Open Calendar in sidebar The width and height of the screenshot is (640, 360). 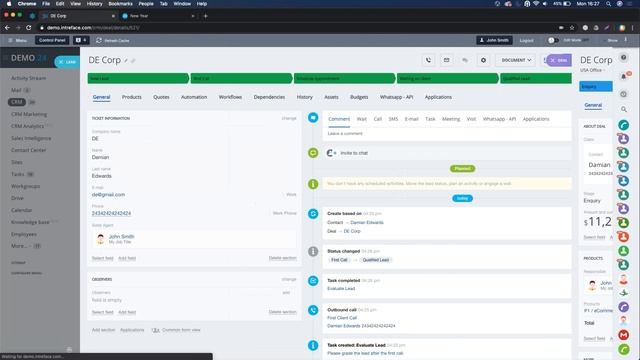pos(21,210)
